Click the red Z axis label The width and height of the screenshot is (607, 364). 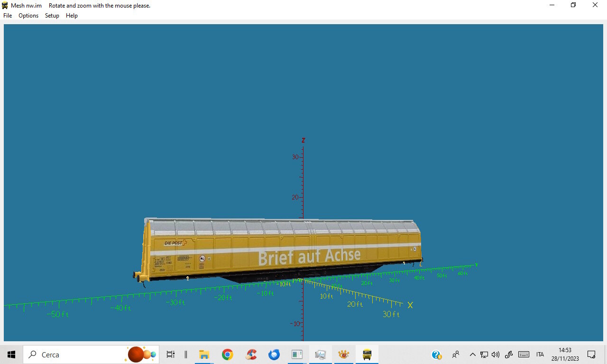(x=303, y=140)
